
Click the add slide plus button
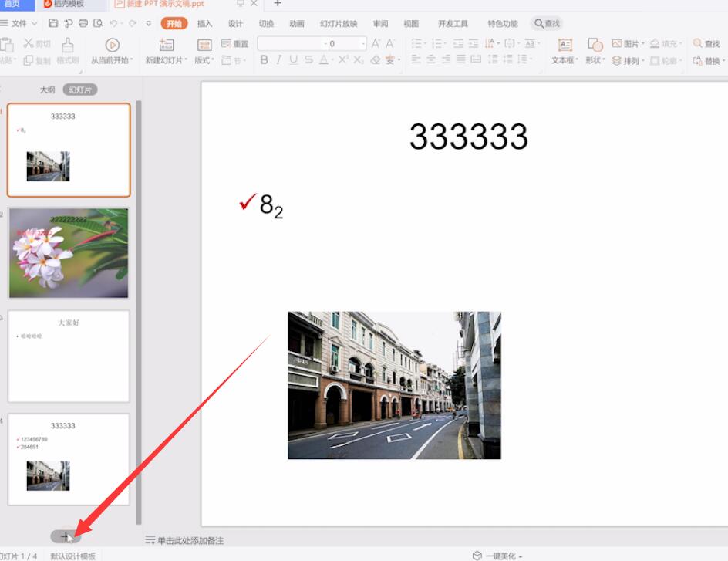pos(66,536)
